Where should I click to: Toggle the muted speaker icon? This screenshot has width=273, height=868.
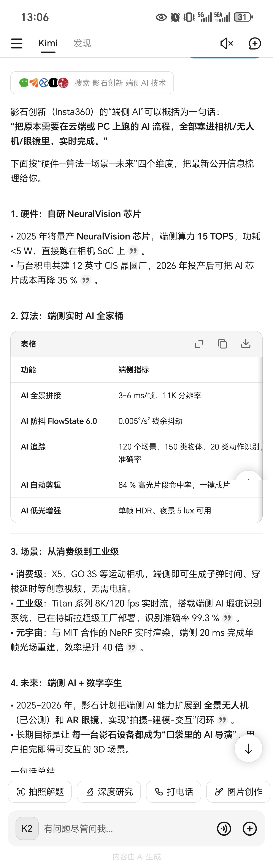pyautogui.click(x=226, y=43)
